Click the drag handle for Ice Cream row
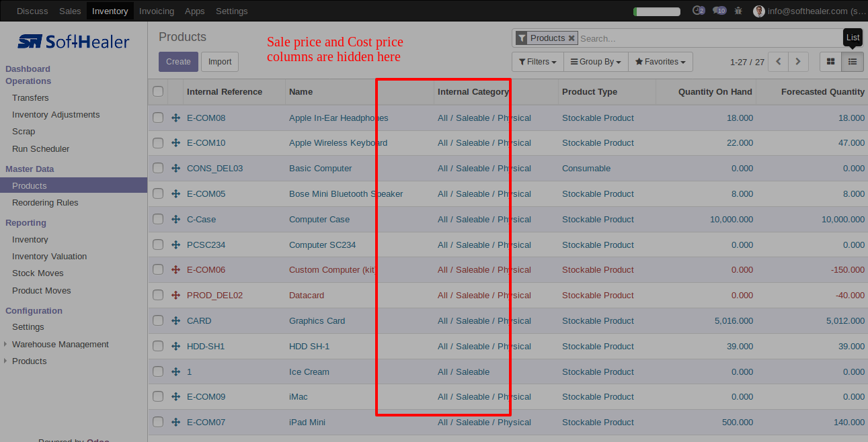This screenshot has width=868, height=442. pyautogui.click(x=175, y=372)
